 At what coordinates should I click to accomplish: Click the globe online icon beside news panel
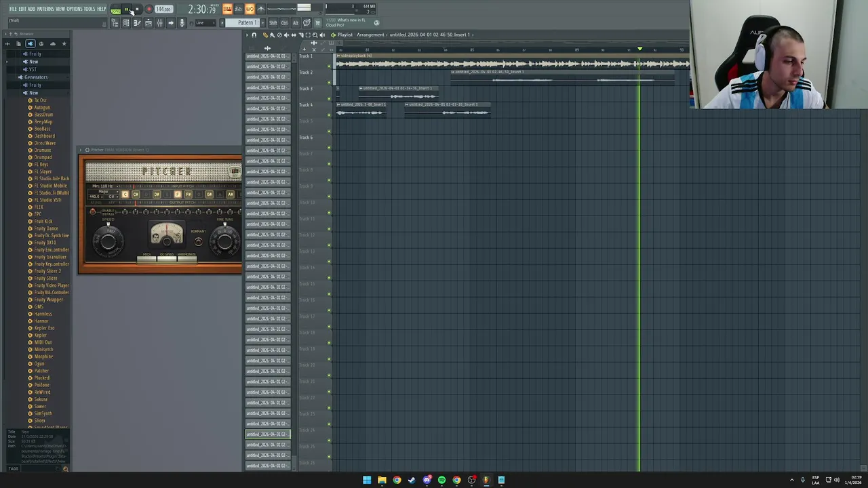pos(376,22)
